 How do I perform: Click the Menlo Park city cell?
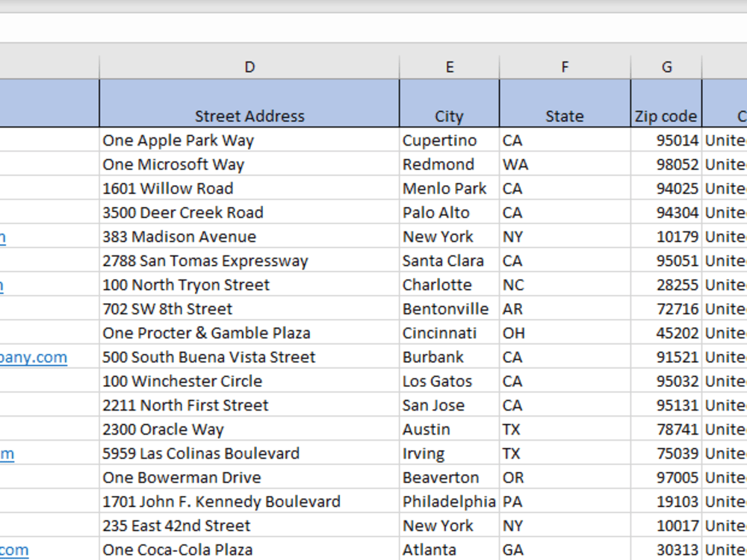point(449,188)
